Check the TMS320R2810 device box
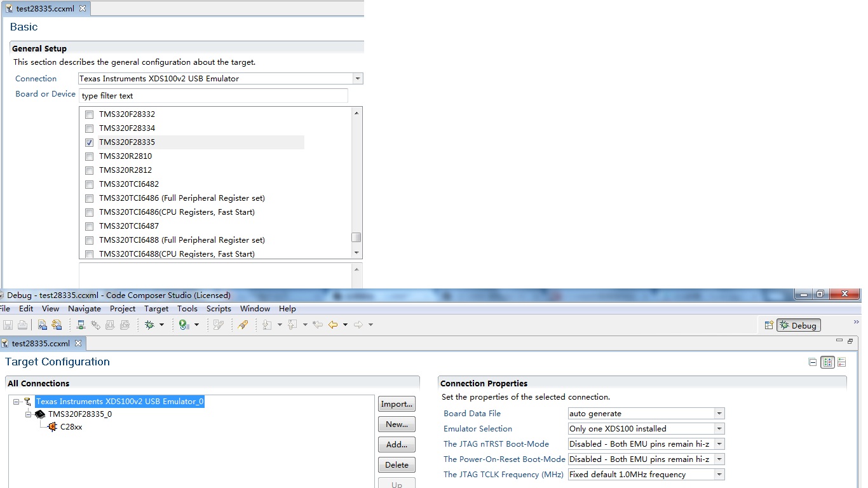The image size is (868, 488). point(89,156)
